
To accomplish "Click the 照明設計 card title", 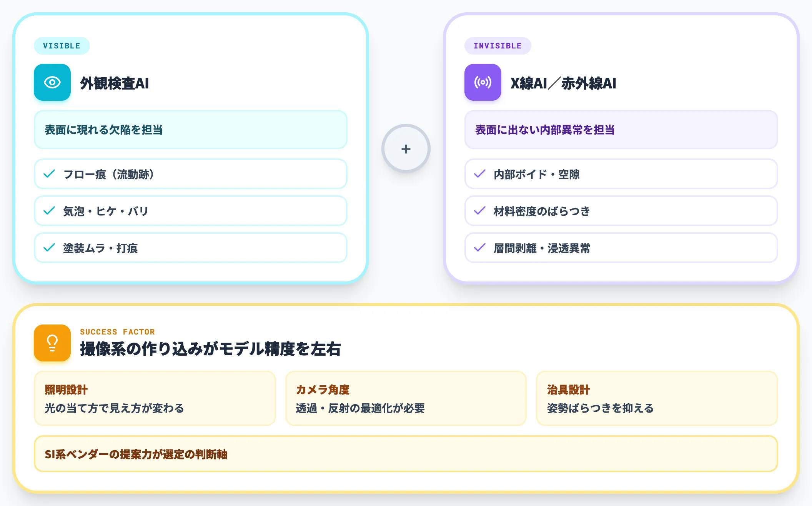I will coord(66,389).
